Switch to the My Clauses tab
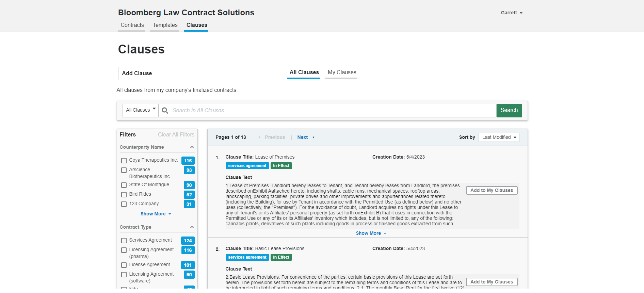 pyautogui.click(x=341, y=72)
